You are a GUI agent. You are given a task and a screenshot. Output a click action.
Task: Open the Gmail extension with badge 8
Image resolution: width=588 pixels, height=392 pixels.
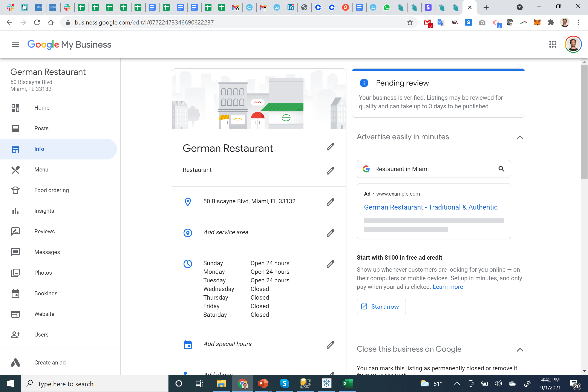click(428, 23)
